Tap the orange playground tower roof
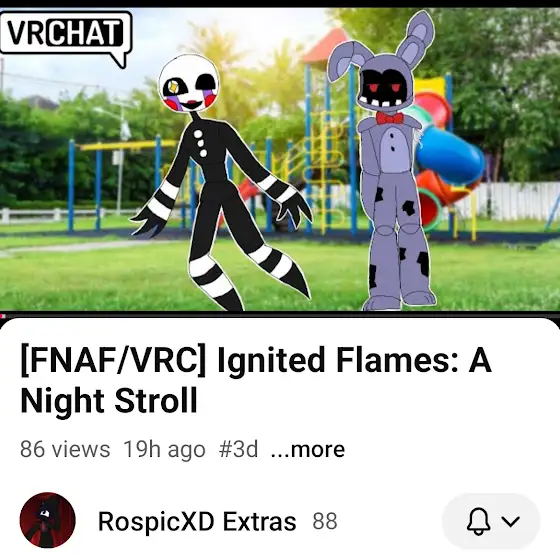Viewport: 560px width, 560px height. 327,45
